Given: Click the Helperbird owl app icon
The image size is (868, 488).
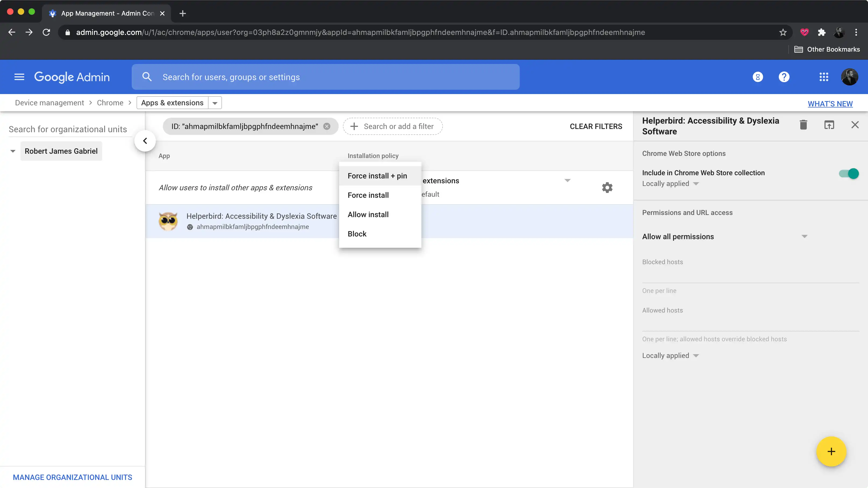Looking at the screenshot, I should point(168,221).
